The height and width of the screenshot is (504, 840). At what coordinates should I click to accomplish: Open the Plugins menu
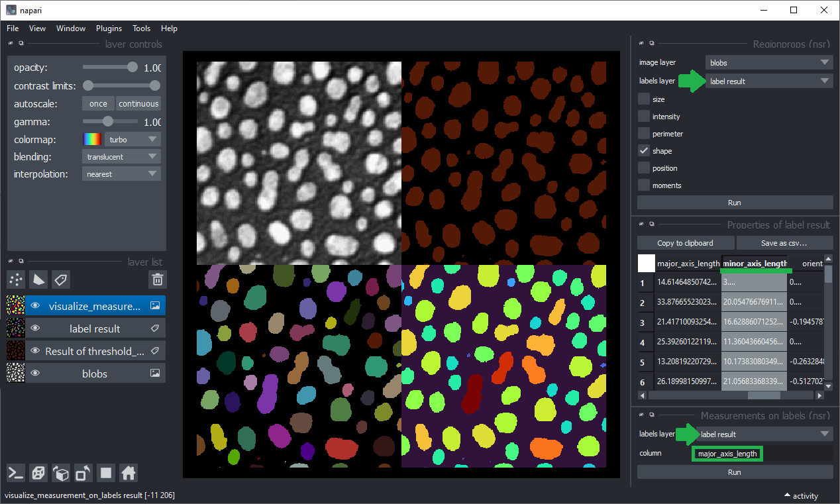coord(109,28)
